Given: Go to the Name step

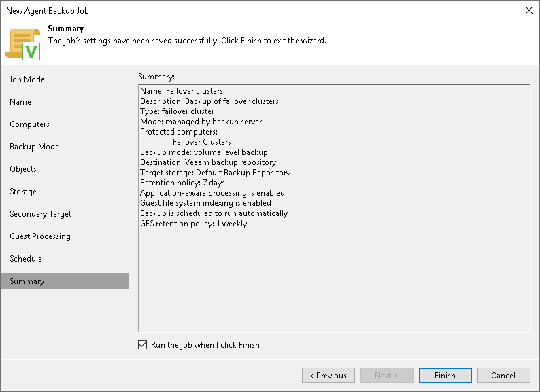Looking at the screenshot, I should (x=20, y=102).
